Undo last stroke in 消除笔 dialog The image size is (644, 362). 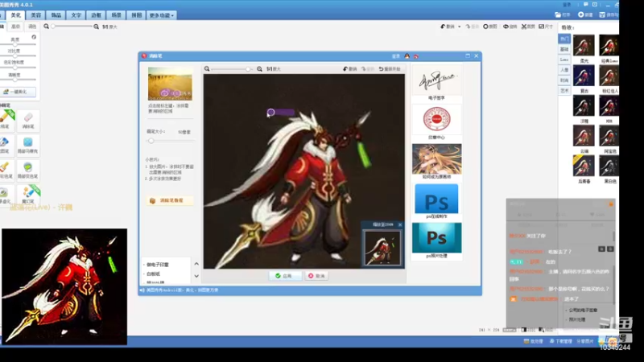350,69
